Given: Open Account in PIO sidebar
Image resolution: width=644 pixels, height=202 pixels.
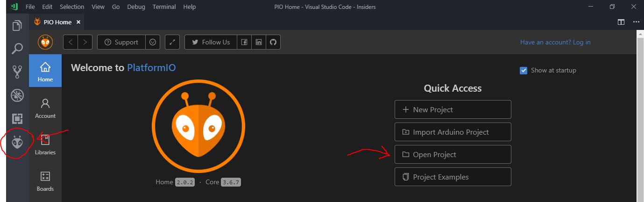Looking at the screenshot, I should pos(45,108).
